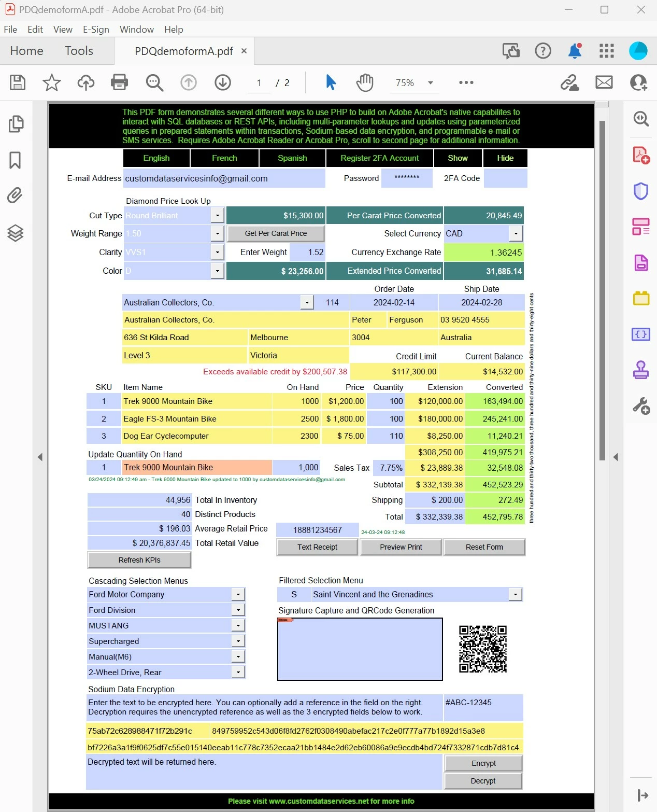
Task: Open More Tools wrench icon
Action: point(641,406)
